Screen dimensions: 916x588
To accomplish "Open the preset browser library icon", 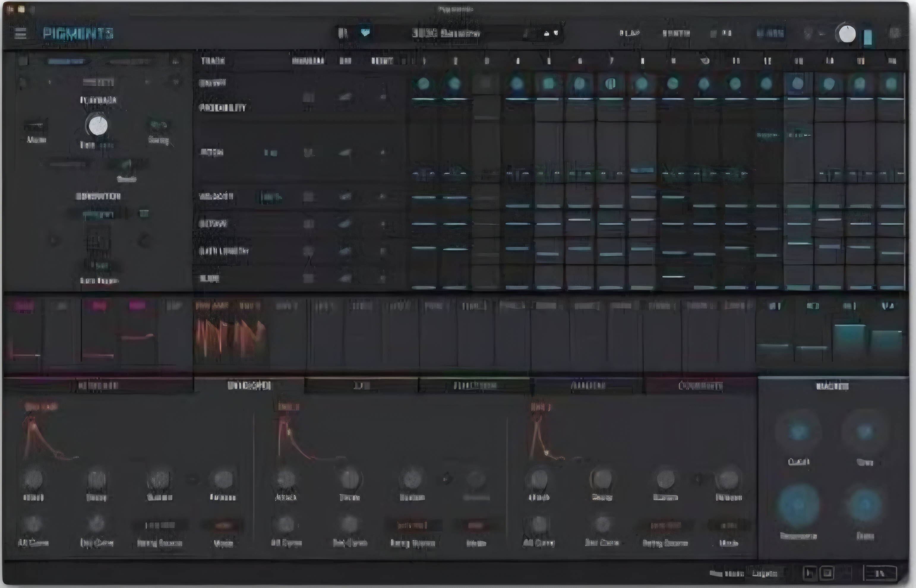I will [343, 33].
